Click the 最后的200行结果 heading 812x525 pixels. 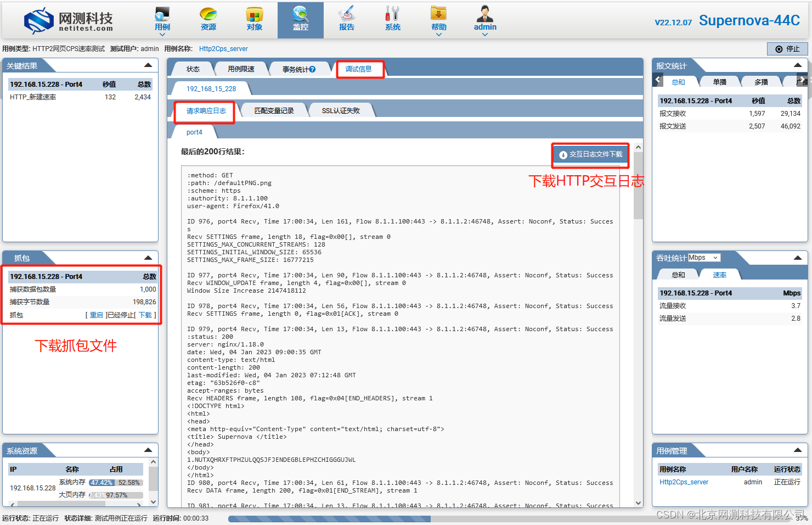pos(212,152)
